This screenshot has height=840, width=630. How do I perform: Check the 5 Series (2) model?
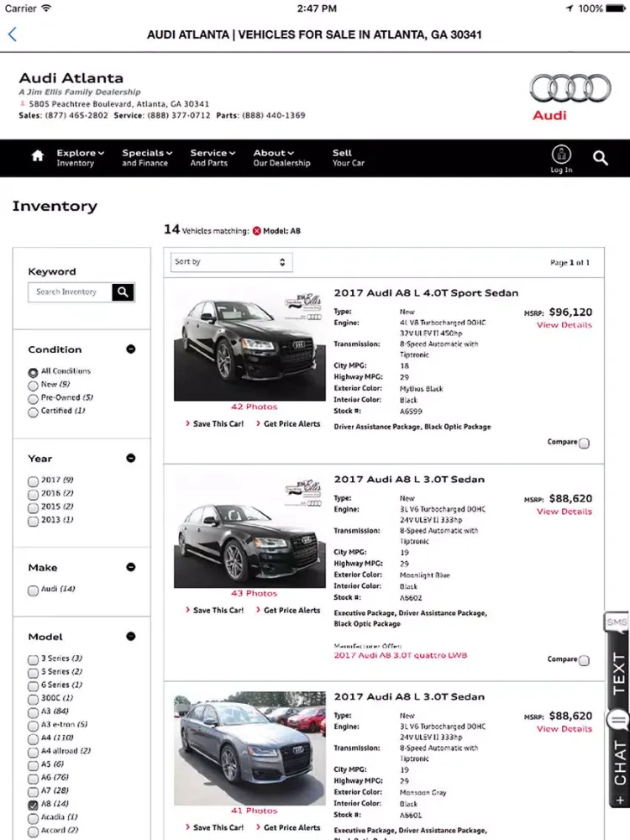34,674
